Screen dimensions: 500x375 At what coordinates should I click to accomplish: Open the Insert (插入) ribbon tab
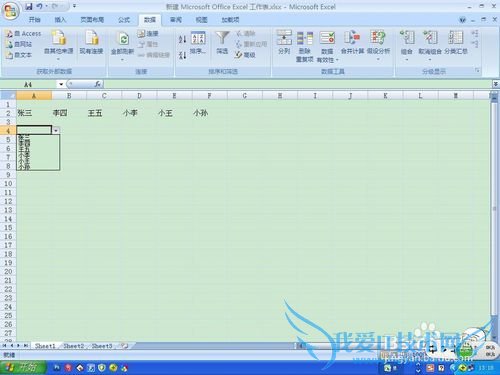tap(60, 20)
